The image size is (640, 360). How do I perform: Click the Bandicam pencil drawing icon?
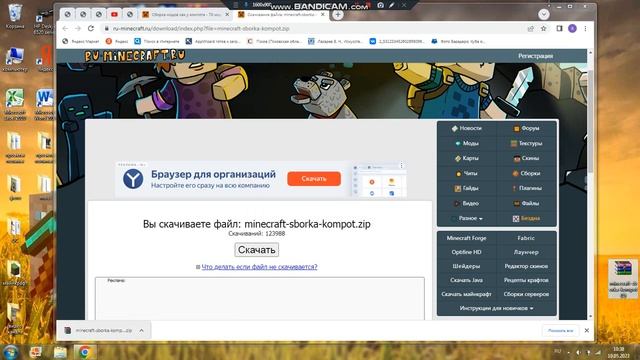click(391, 5)
